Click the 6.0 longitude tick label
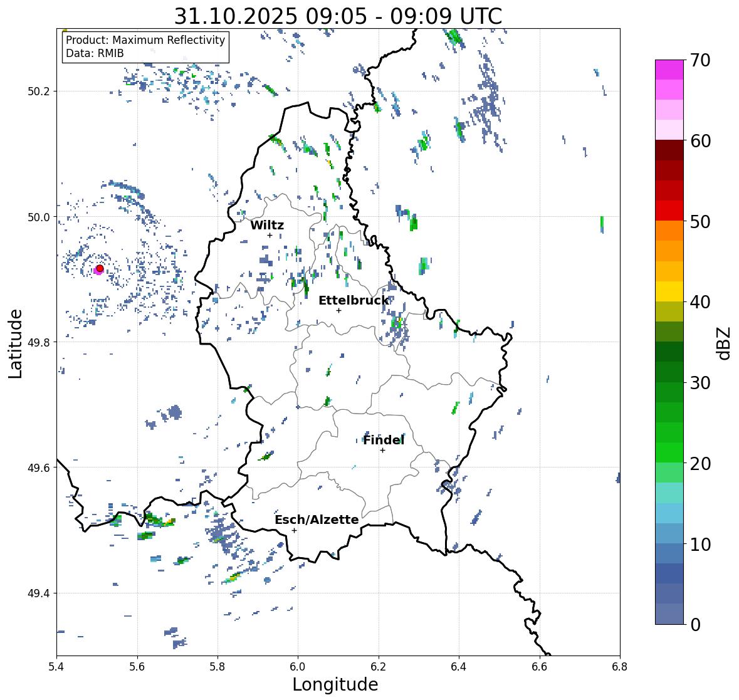This screenshot has width=739, height=700. tap(298, 667)
